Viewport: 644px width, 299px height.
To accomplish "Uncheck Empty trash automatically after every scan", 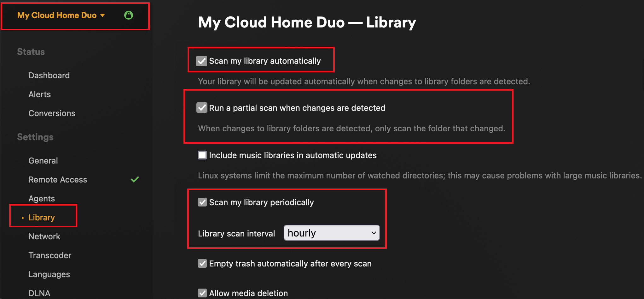I will (x=202, y=263).
